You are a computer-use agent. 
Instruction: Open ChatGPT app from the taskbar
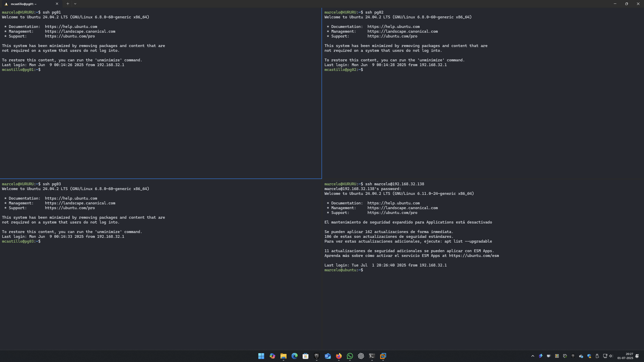tap(361, 356)
